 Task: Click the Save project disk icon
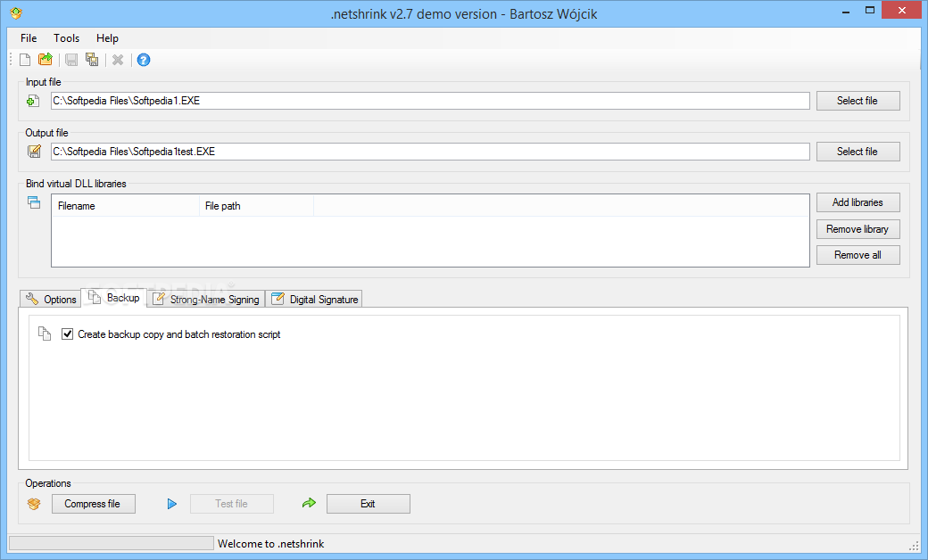tap(71, 60)
